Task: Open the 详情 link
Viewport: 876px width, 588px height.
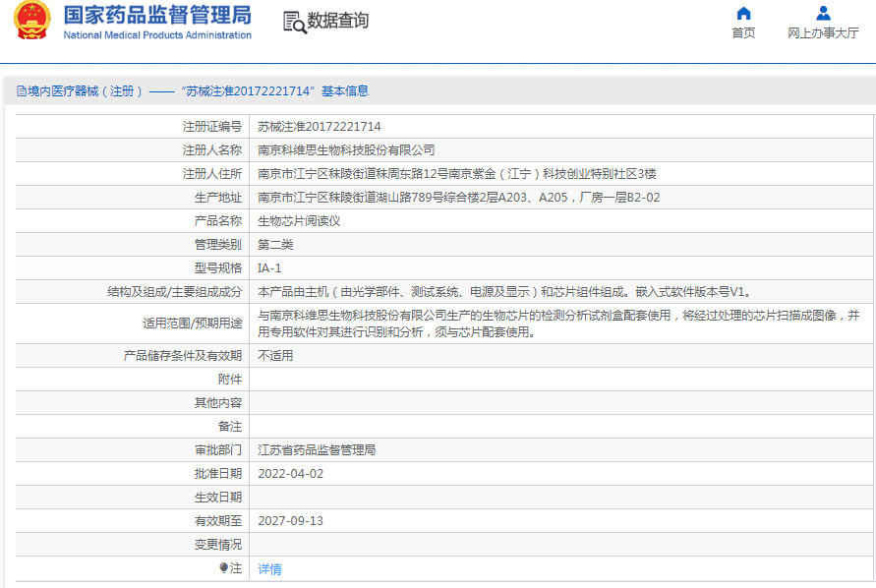Action: 271,567
